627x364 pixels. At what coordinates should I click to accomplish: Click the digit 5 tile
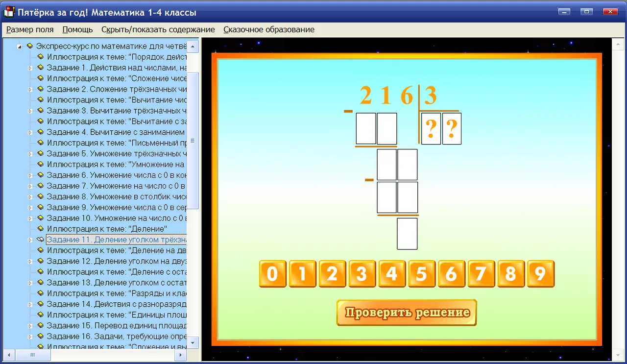(x=421, y=274)
